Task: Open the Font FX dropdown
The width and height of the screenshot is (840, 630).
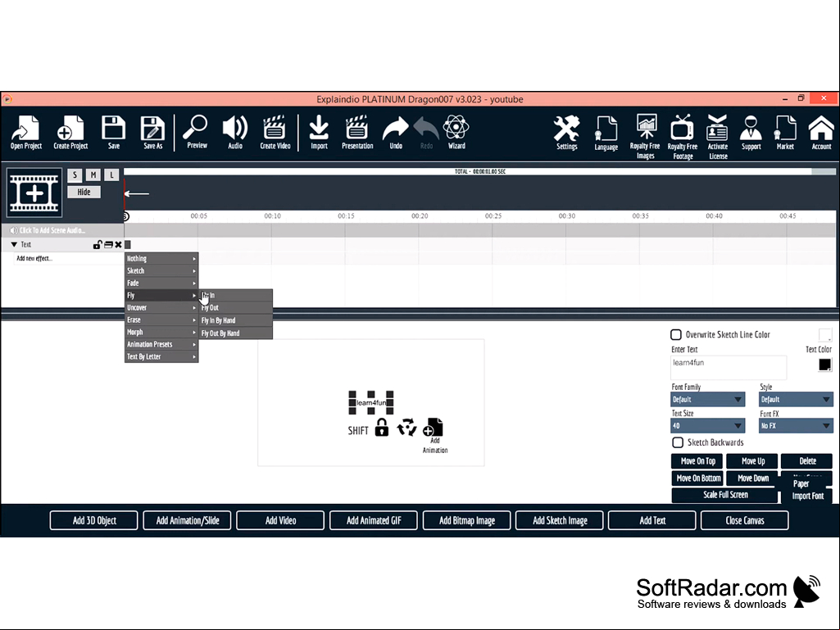Action: [x=796, y=426]
